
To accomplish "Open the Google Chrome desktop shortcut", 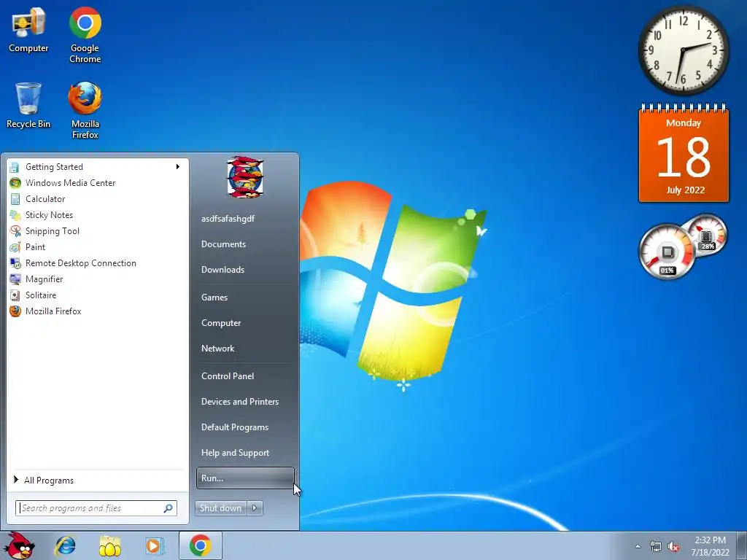I will (x=85, y=34).
